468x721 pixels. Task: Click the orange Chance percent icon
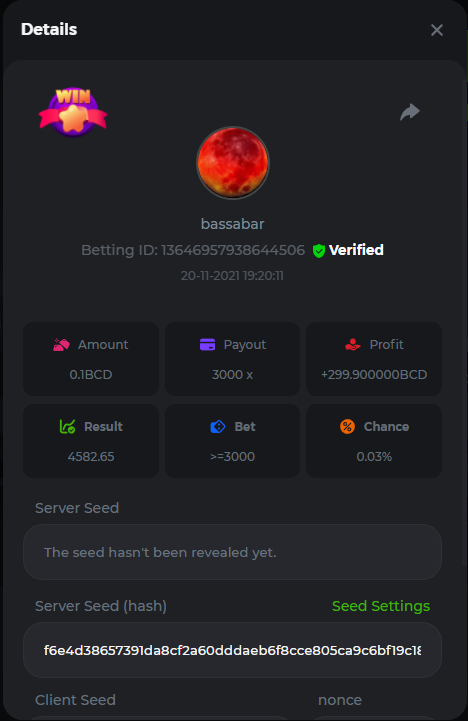(x=347, y=427)
